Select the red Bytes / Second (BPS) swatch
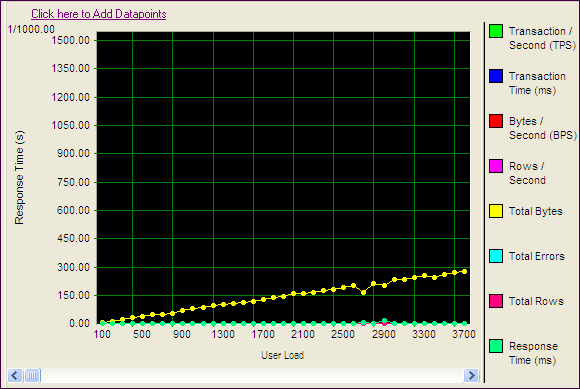The image size is (580, 389). coord(496,121)
